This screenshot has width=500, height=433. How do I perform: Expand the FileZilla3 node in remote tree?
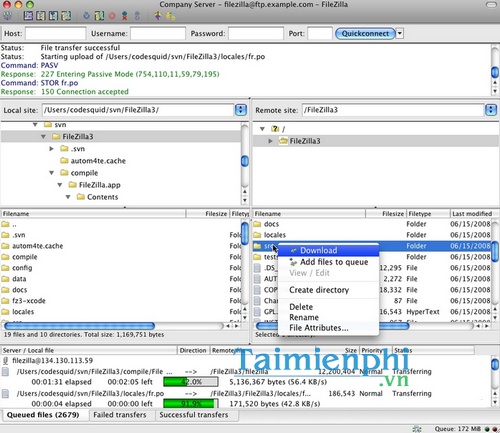[270, 141]
